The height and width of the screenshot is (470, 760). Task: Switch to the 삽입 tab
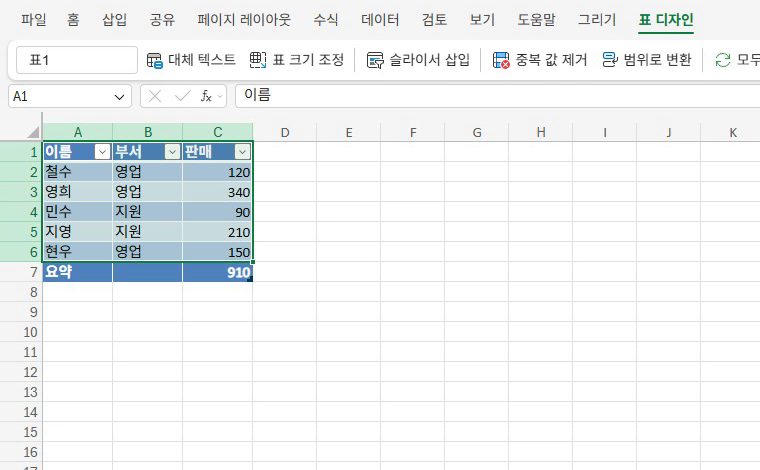(x=115, y=20)
